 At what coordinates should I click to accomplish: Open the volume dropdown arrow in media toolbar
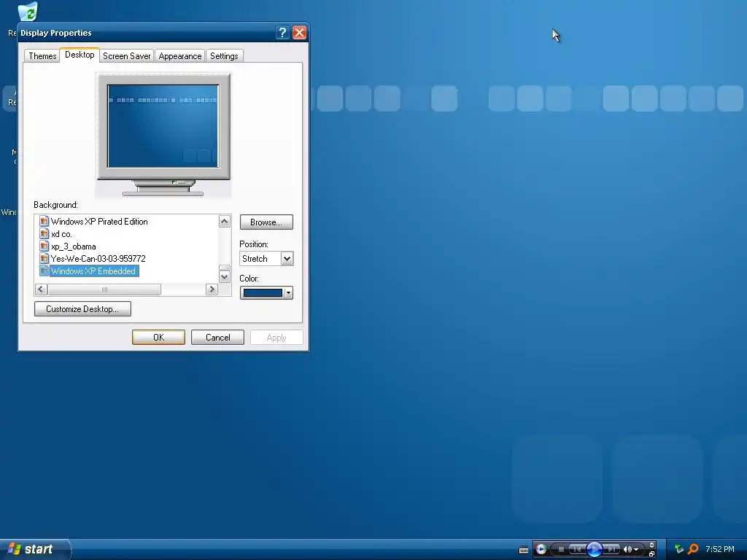636,550
